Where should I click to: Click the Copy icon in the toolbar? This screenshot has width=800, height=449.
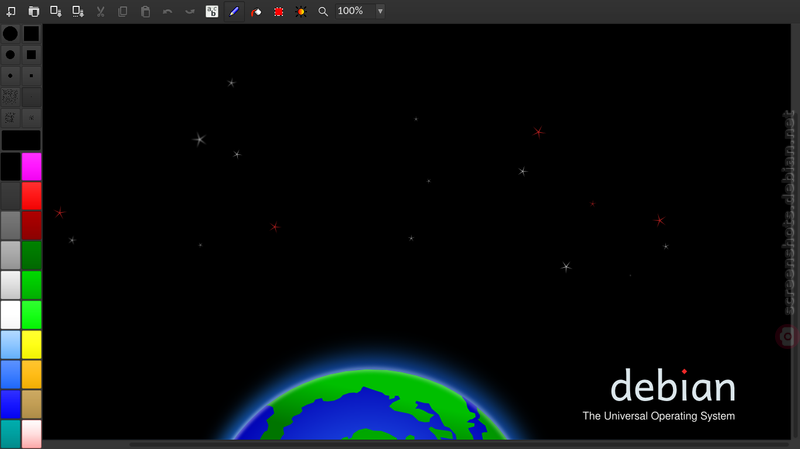(x=122, y=11)
